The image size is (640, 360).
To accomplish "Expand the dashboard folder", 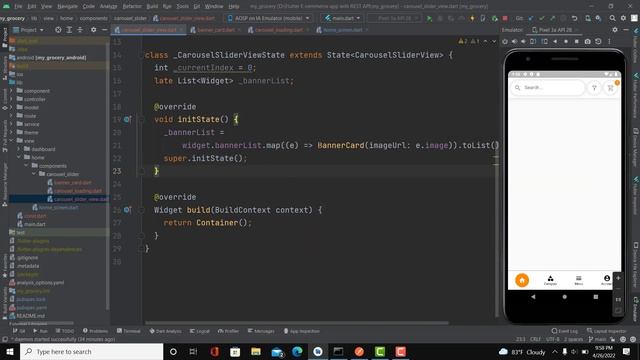I will point(19,149).
